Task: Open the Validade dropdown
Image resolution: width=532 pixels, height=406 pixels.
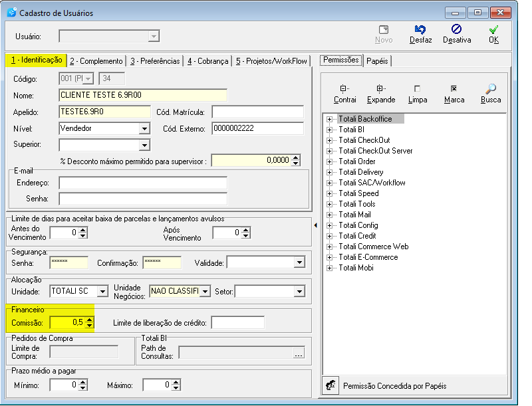Action: click(299, 262)
